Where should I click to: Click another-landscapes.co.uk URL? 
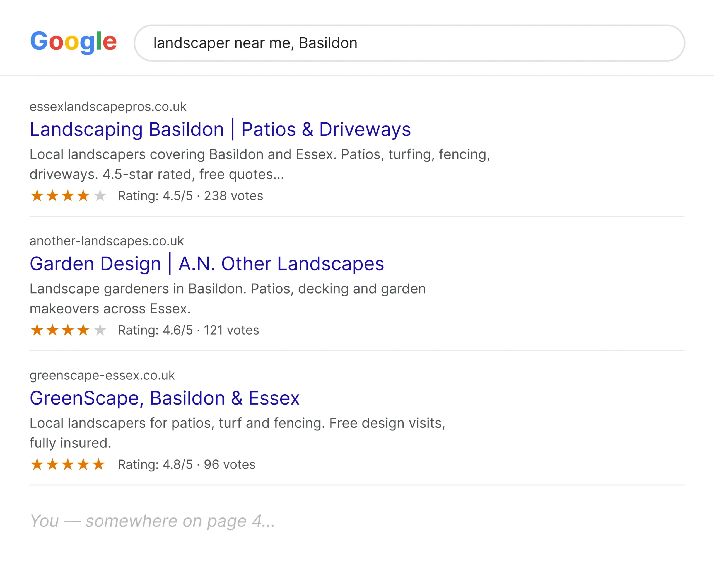coord(107,241)
